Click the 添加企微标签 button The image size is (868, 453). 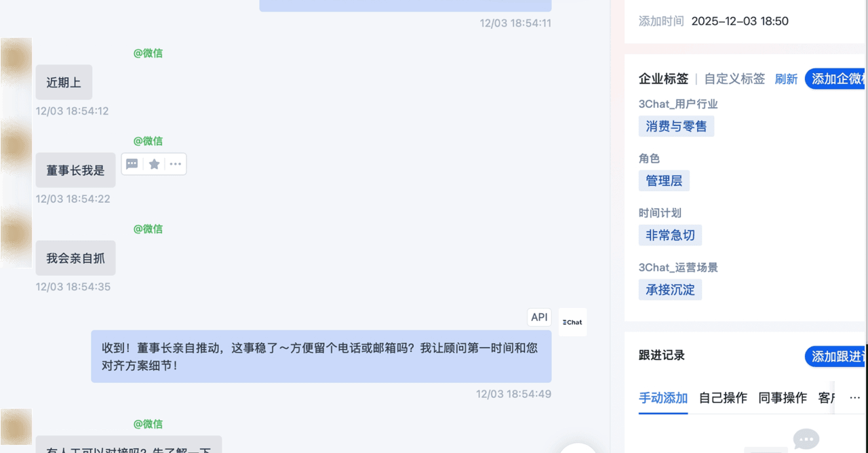click(x=836, y=79)
